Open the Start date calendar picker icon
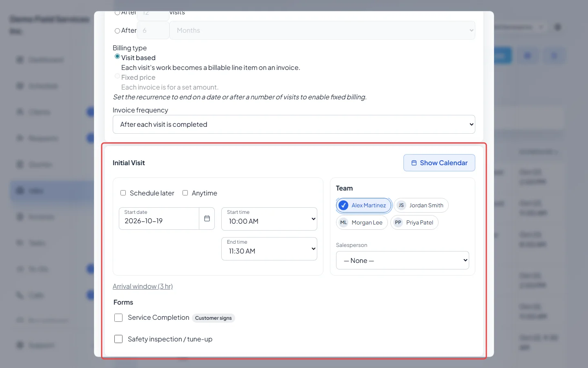Screen dimensions: 588x368 (207, 219)
